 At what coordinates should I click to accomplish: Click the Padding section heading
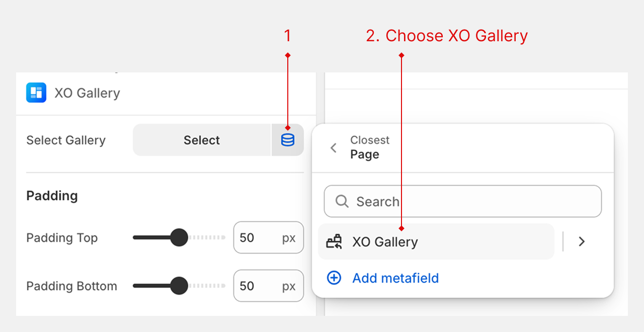[52, 196]
